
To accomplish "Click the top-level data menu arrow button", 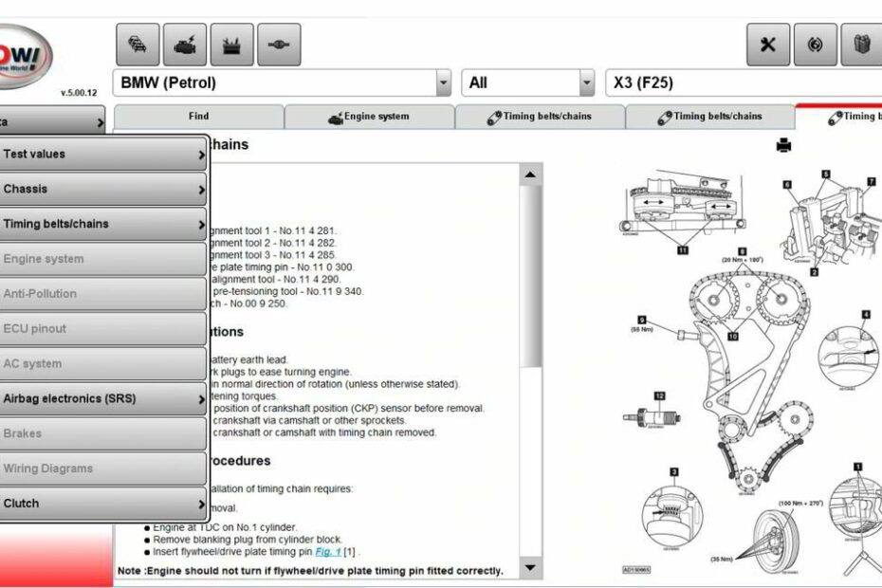I will point(52,121).
